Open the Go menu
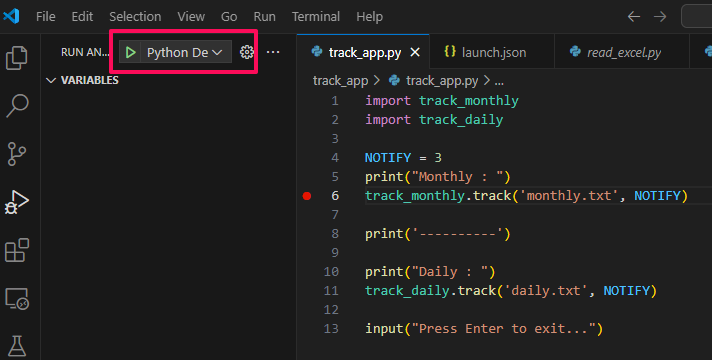The image size is (712, 360). (x=229, y=17)
